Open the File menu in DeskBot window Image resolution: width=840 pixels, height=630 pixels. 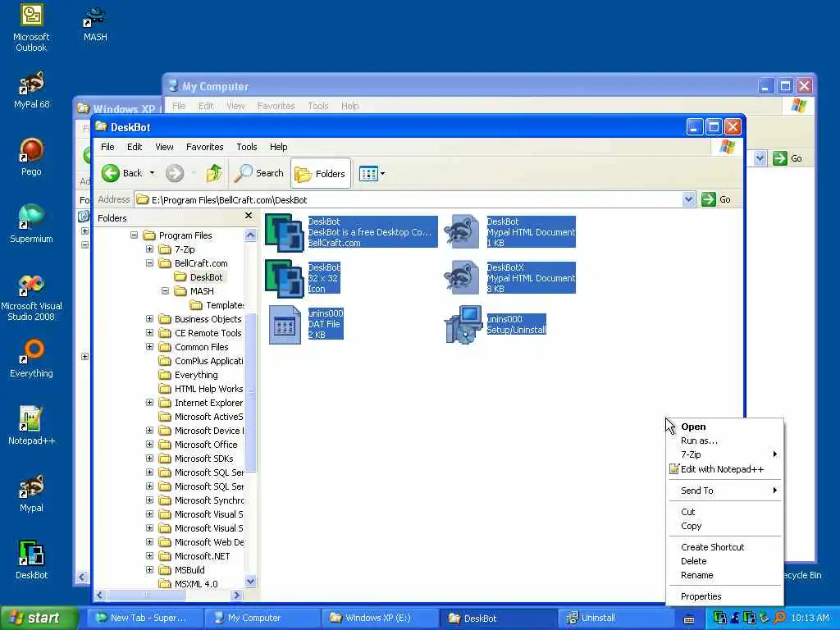pyautogui.click(x=107, y=147)
